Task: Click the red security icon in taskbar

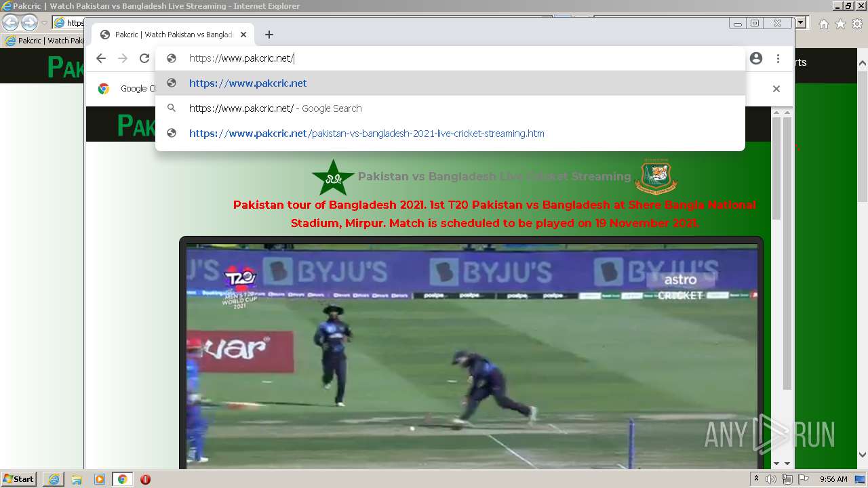Action: tap(145, 479)
